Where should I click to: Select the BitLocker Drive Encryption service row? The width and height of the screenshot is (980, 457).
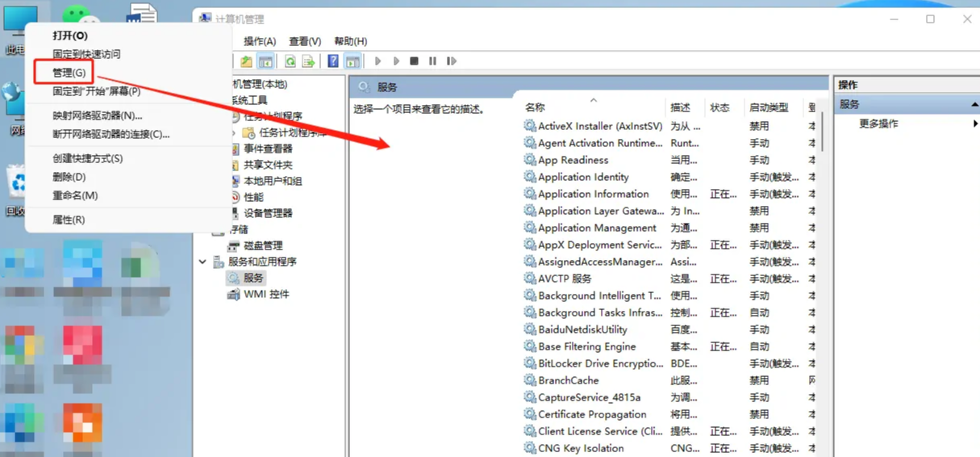click(669, 363)
